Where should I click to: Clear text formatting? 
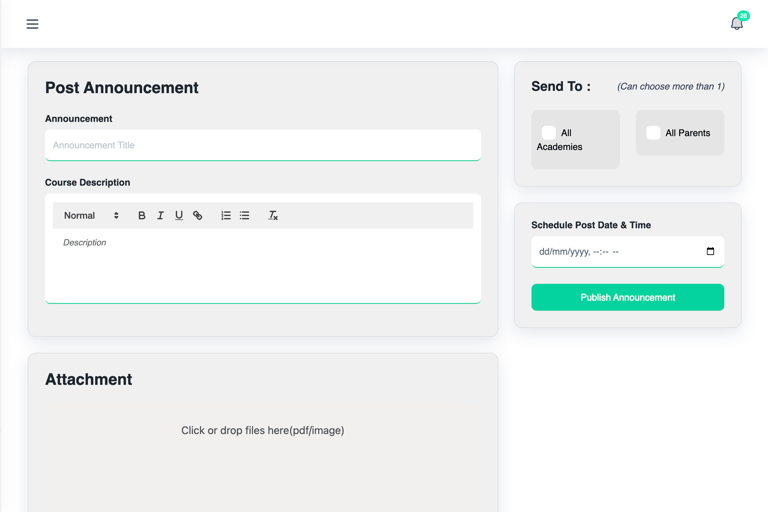click(x=273, y=216)
